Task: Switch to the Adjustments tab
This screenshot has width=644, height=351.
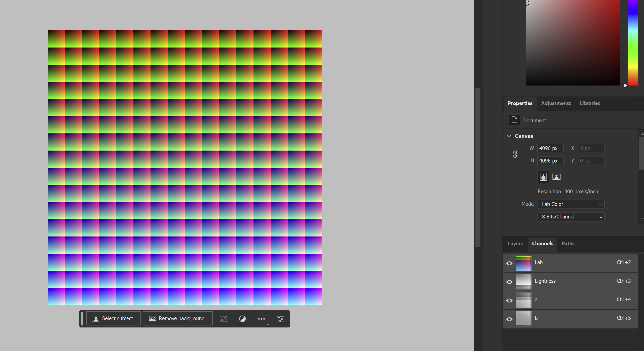Action: coord(556,103)
